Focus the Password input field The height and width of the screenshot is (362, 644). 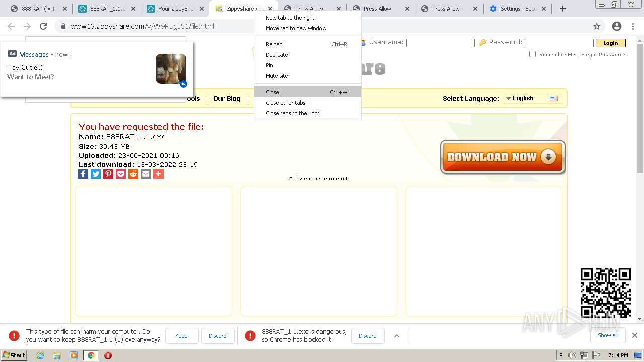tap(559, 43)
